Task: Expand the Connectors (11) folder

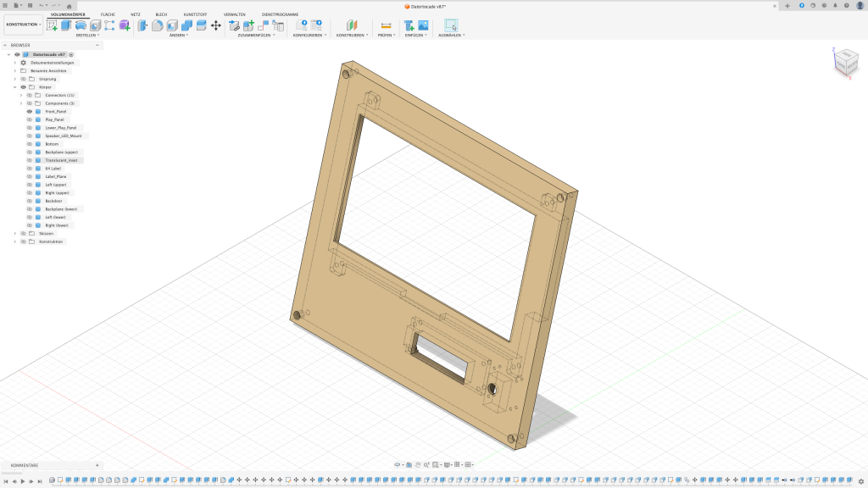Action: pyautogui.click(x=21, y=95)
